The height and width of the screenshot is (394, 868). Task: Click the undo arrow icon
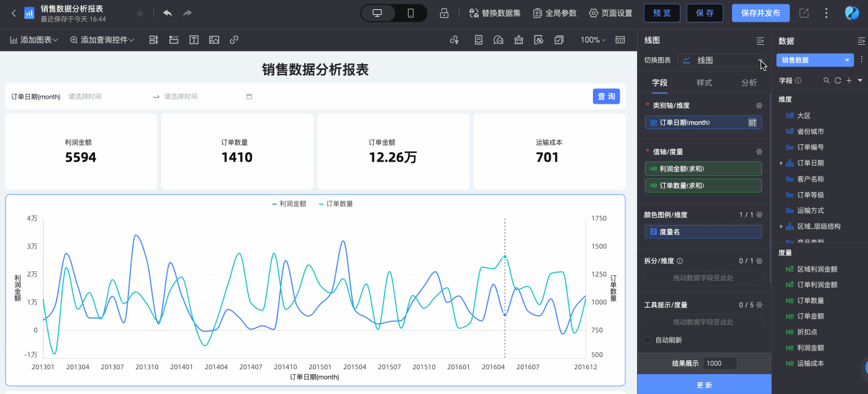pos(167,13)
